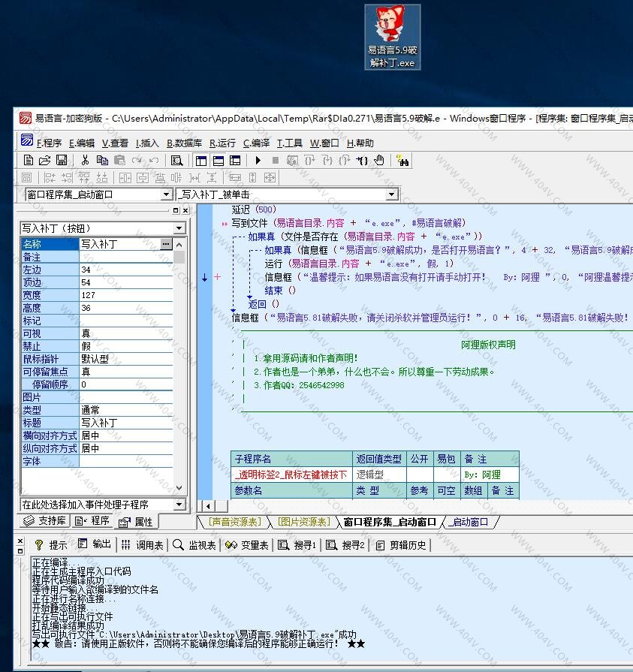Click the binoculars help search icon
633x672 pixels.
(x=402, y=160)
